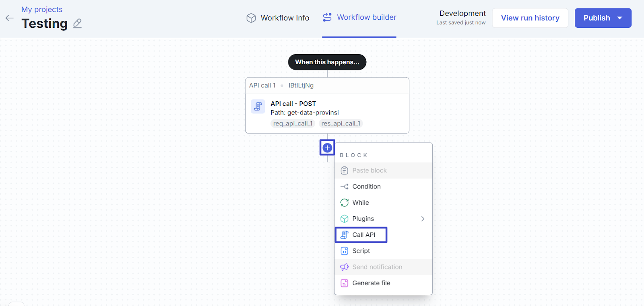The width and height of the screenshot is (644, 306).
Task: Click the back arrow icon
Action: coord(10,18)
